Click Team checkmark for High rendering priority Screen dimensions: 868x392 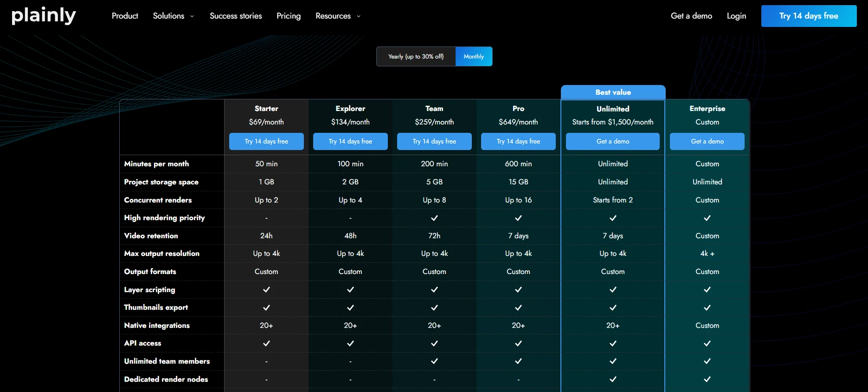coord(434,218)
